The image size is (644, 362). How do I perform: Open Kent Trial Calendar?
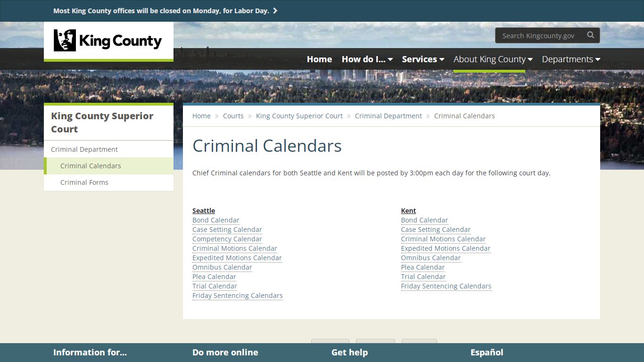click(x=423, y=277)
